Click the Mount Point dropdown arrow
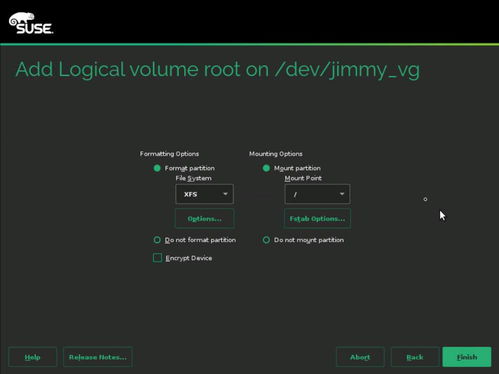The height and width of the screenshot is (374, 499). (342, 194)
